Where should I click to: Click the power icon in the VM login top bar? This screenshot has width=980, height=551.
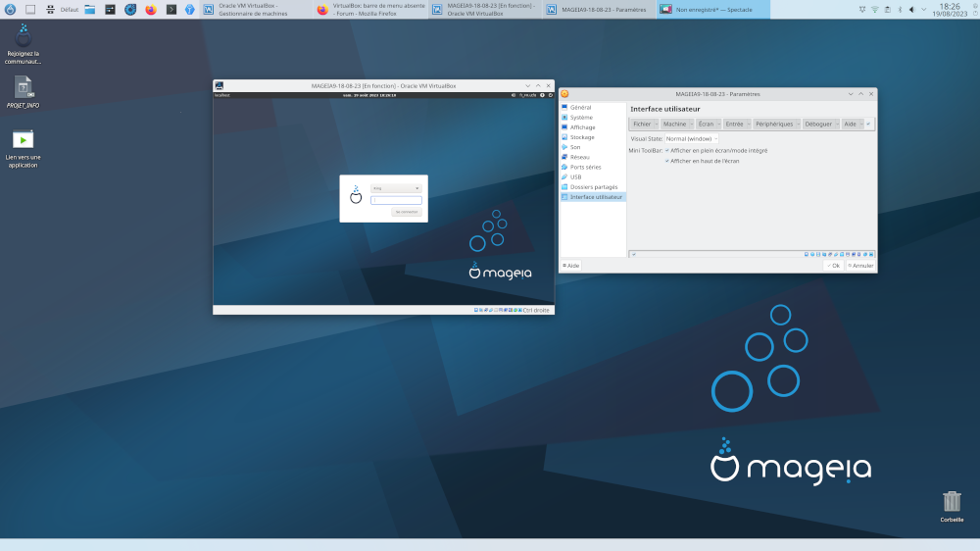click(x=551, y=95)
